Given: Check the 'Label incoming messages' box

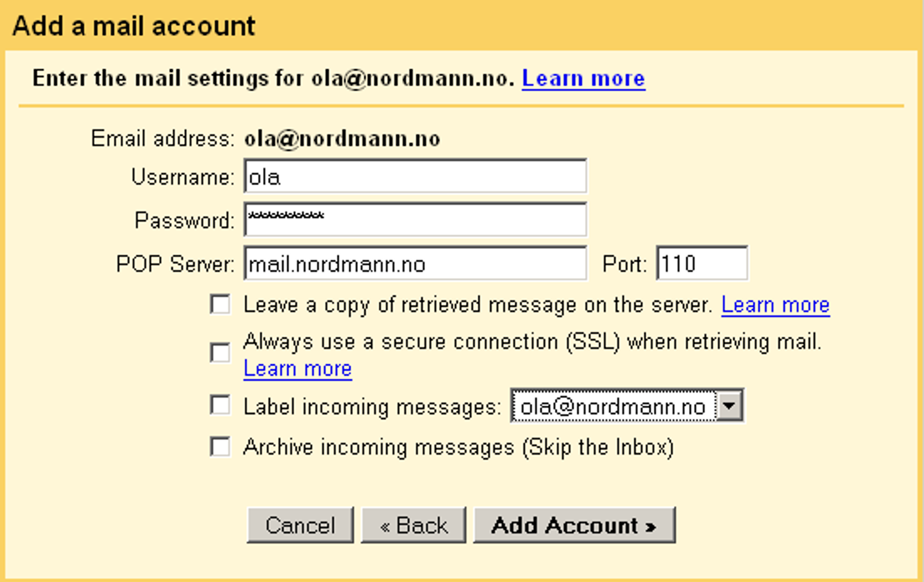Looking at the screenshot, I should pos(220,405).
